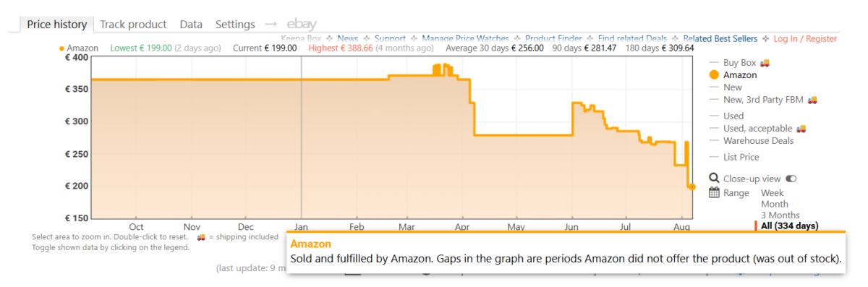The width and height of the screenshot is (868, 287).
Task: Toggle Used price line in legend
Action: (x=733, y=116)
